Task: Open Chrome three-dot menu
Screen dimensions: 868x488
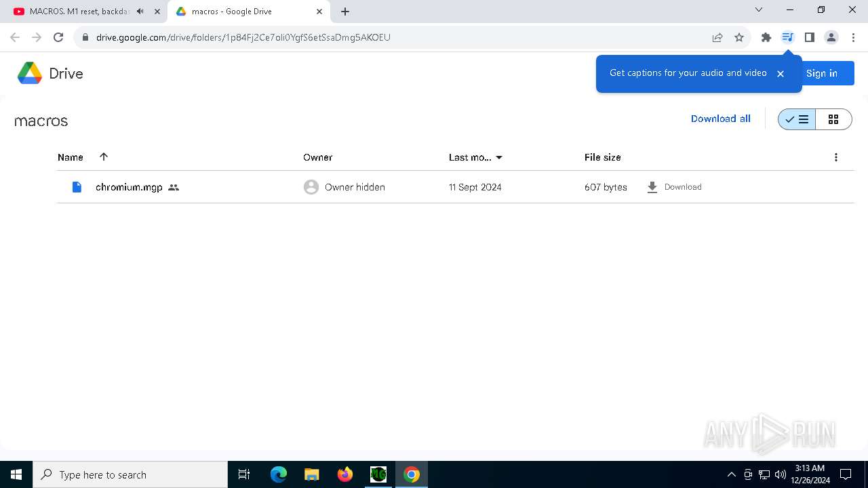Action: 853,37
